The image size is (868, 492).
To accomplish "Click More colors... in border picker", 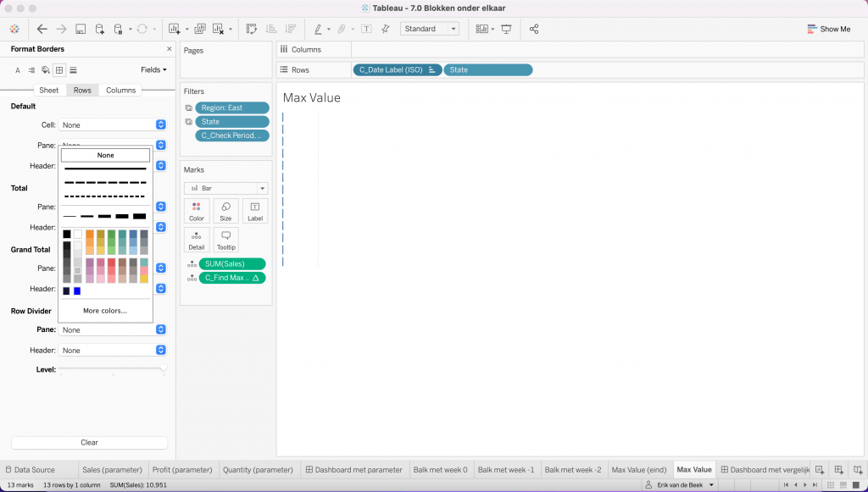I will pyautogui.click(x=105, y=311).
